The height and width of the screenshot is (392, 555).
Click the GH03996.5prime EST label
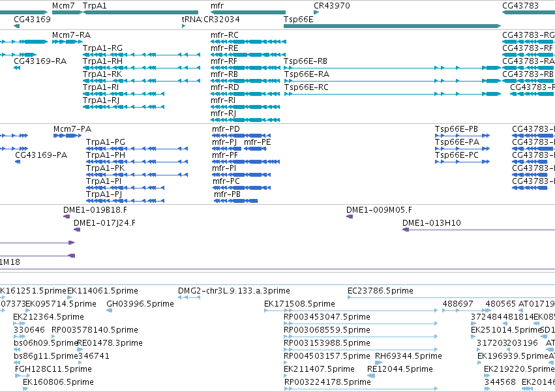(x=140, y=304)
